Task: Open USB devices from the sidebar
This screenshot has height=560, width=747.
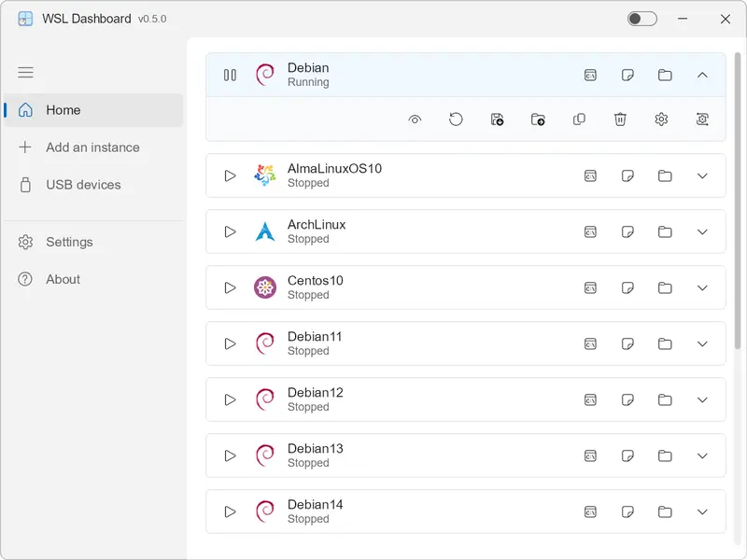Action: click(83, 185)
